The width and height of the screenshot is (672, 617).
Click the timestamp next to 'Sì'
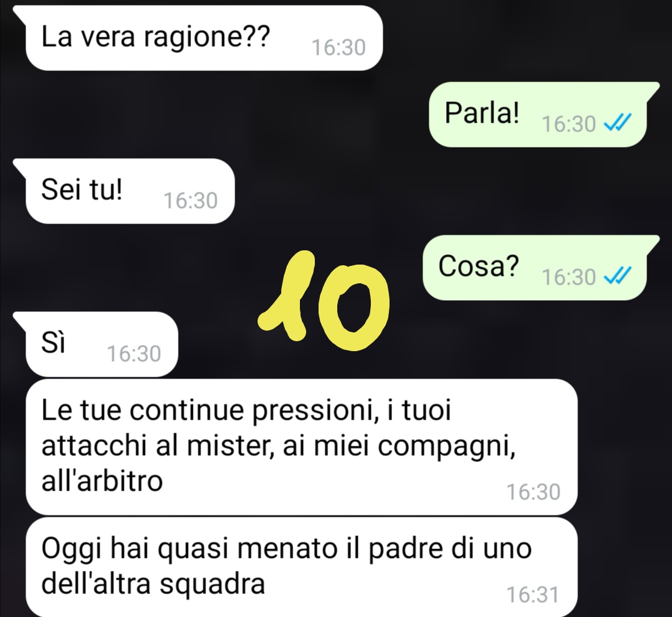click(x=134, y=354)
